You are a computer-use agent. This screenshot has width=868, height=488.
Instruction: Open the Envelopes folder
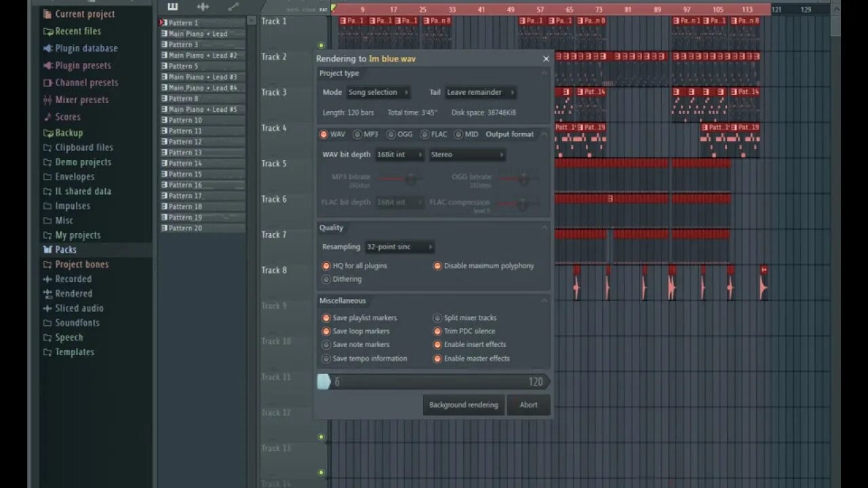(68, 176)
